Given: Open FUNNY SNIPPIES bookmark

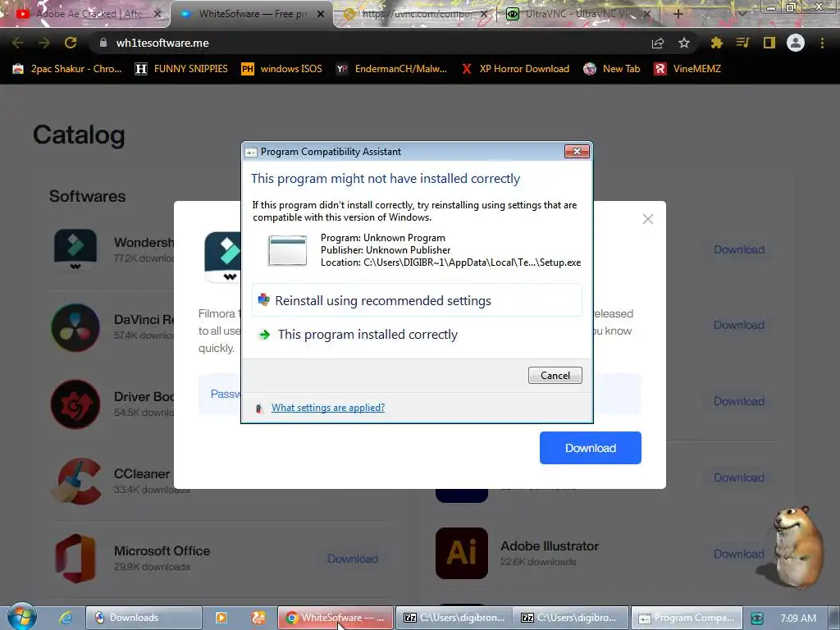Looking at the screenshot, I should coord(181,69).
